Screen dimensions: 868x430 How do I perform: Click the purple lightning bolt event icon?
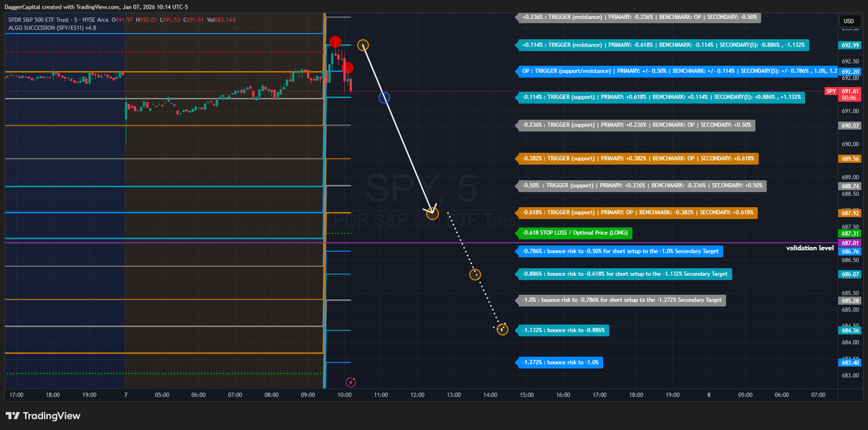(350, 381)
